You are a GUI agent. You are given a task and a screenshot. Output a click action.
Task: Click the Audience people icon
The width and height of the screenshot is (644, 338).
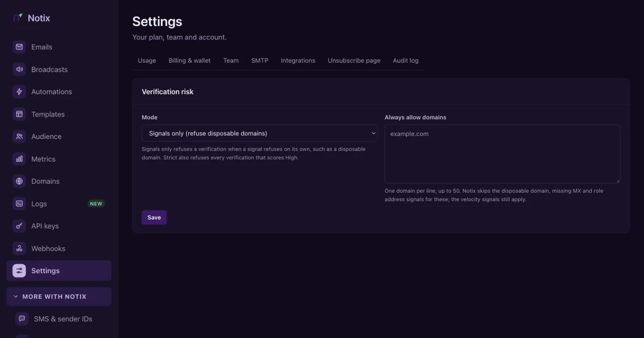pos(19,136)
